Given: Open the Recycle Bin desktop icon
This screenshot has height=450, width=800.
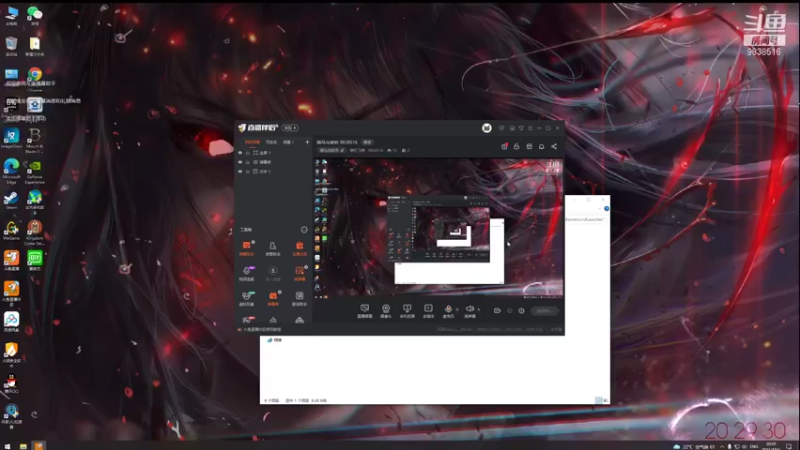Looking at the screenshot, I should click(11, 46).
